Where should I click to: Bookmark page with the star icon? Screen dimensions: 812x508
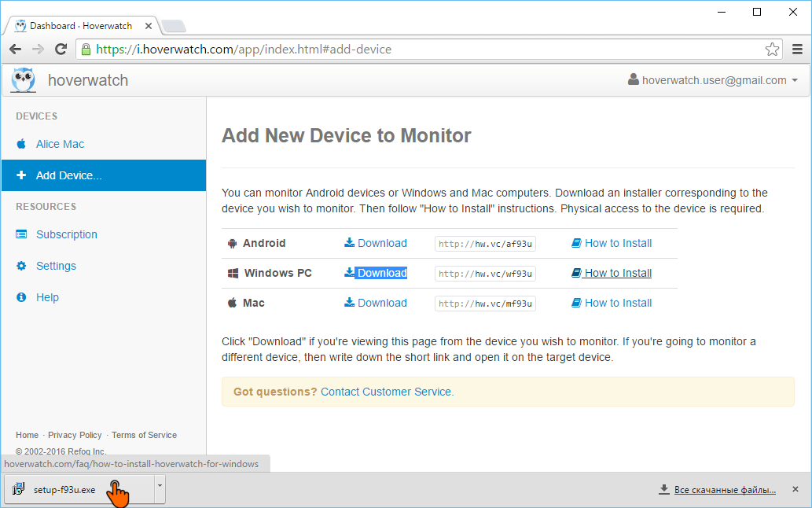[772, 50]
